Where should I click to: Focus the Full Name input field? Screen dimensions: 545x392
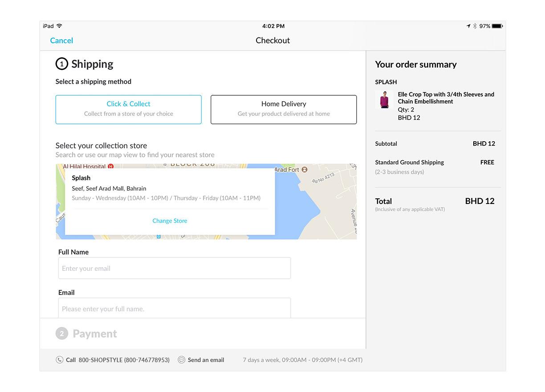click(x=175, y=268)
